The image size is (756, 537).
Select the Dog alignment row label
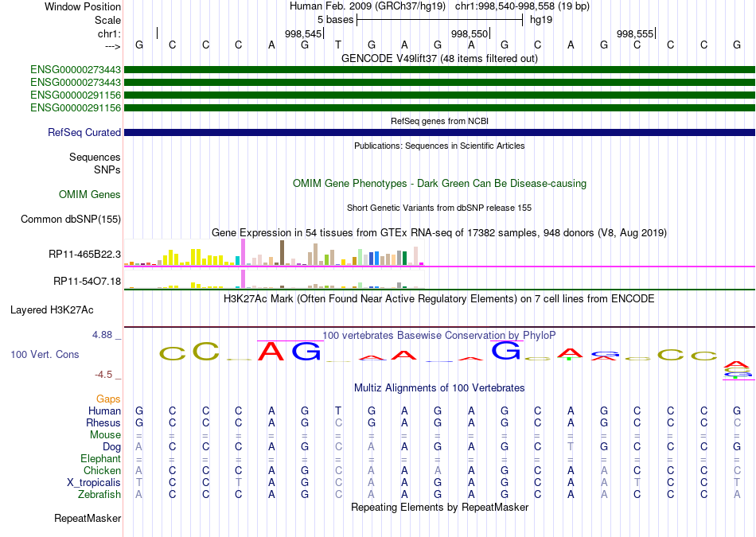coord(112,447)
